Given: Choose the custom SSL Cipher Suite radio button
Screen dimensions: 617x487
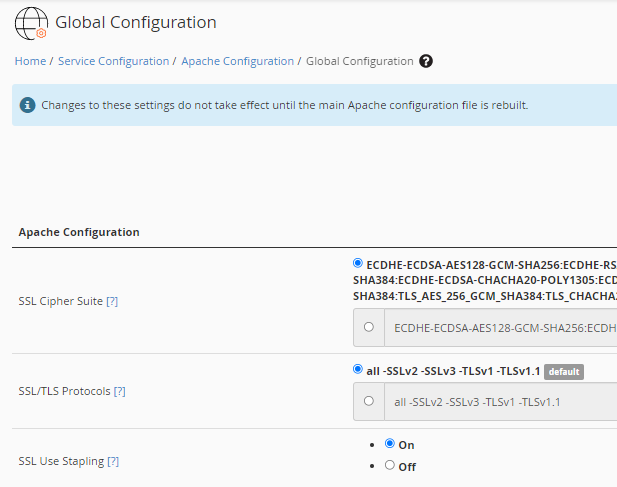Looking at the screenshot, I should click(x=369, y=326).
